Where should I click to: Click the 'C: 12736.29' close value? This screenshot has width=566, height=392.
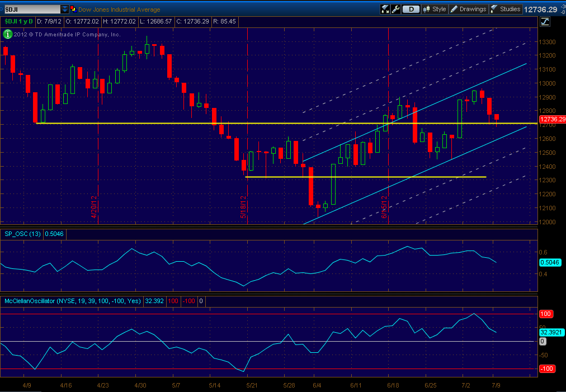[x=193, y=21]
